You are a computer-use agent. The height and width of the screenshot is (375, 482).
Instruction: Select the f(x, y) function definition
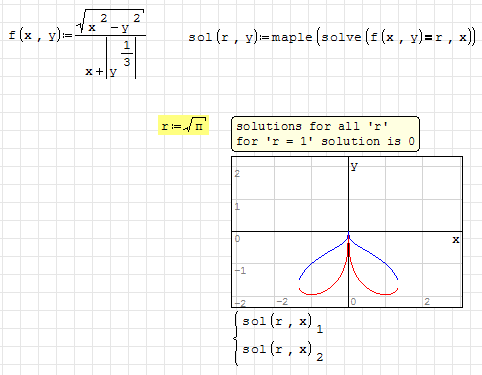coord(77,43)
